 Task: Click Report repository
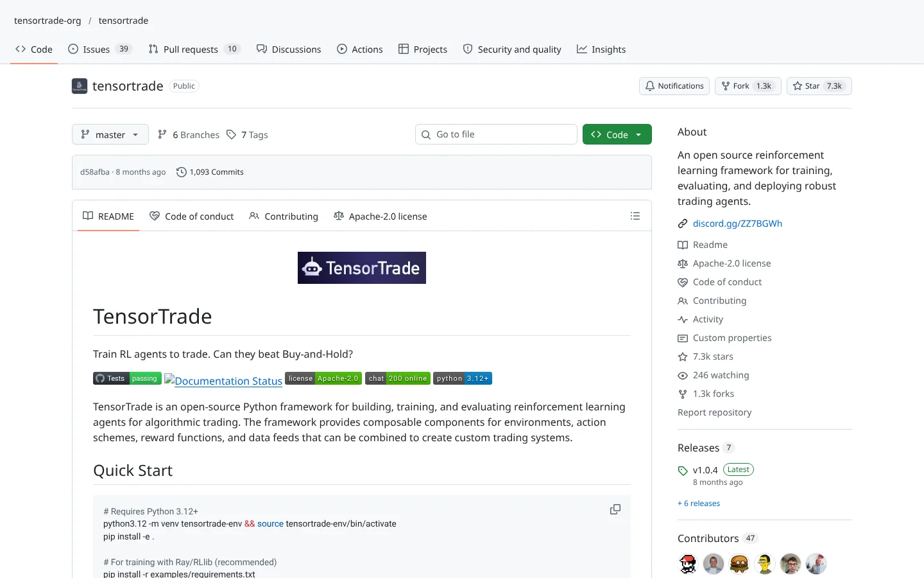[x=714, y=412]
